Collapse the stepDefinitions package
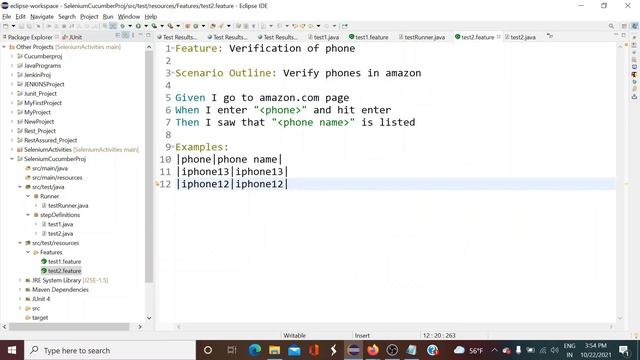640x360 pixels. pos(28,215)
